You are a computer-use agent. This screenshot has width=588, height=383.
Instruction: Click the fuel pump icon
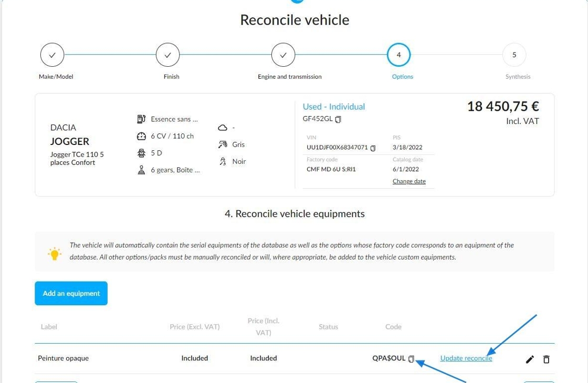click(x=141, y=119)
